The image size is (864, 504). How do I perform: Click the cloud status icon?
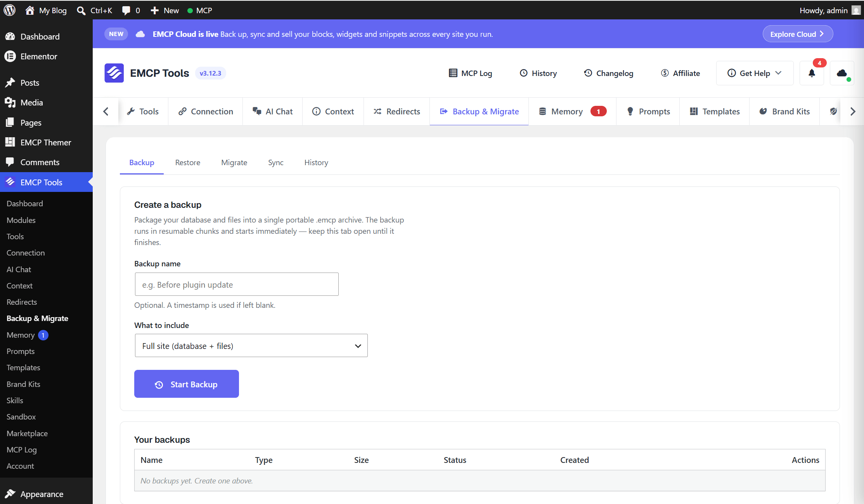[x=842, y=73]
